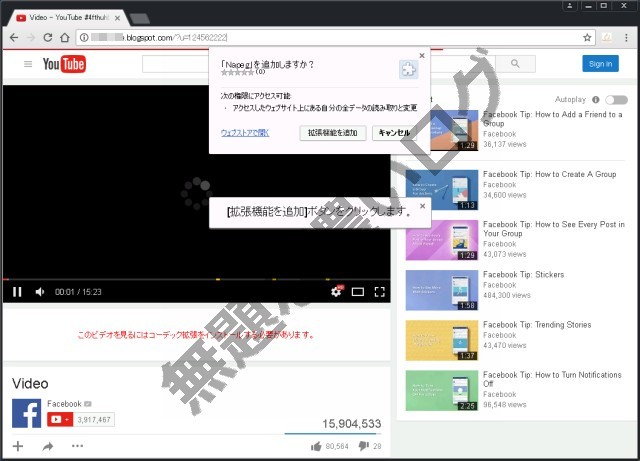
Task: Dislike the video with thumbs down
Action: coord(363,446)
